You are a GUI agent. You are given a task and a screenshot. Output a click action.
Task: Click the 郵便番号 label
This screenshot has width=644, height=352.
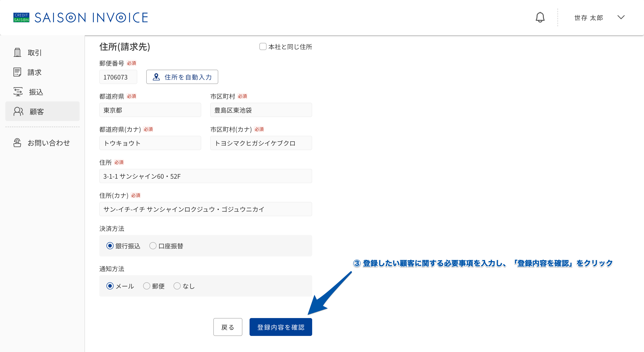[112, 63]
